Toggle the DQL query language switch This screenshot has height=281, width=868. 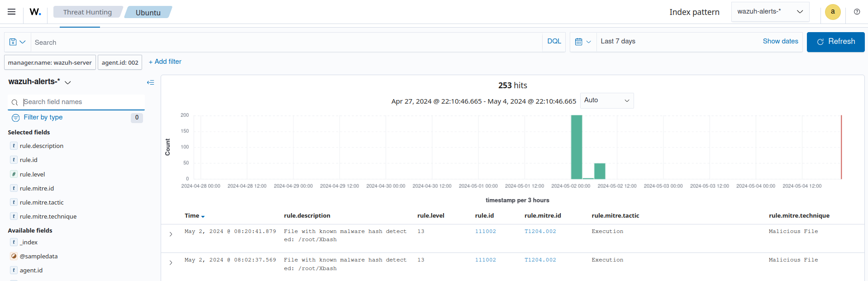[554, 42]
